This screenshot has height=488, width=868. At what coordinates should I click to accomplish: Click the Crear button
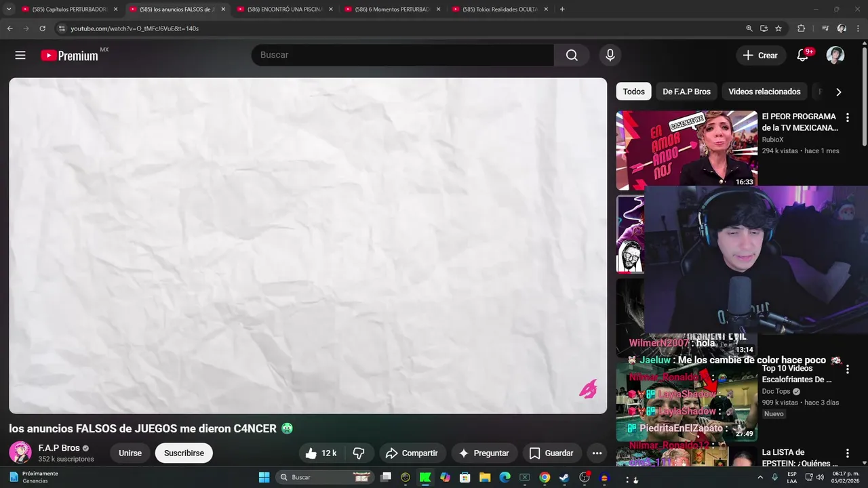(761, 56)
